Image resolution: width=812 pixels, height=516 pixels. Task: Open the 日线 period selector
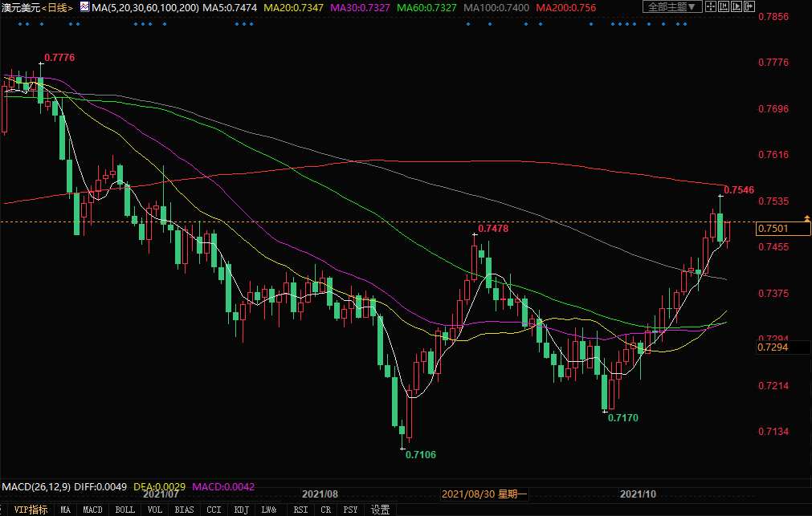57,7
